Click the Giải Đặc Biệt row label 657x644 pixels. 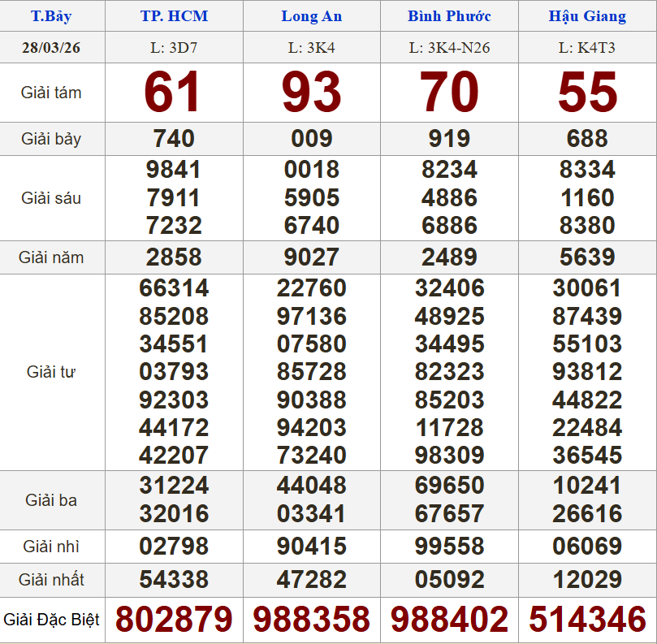pos(51,620)
